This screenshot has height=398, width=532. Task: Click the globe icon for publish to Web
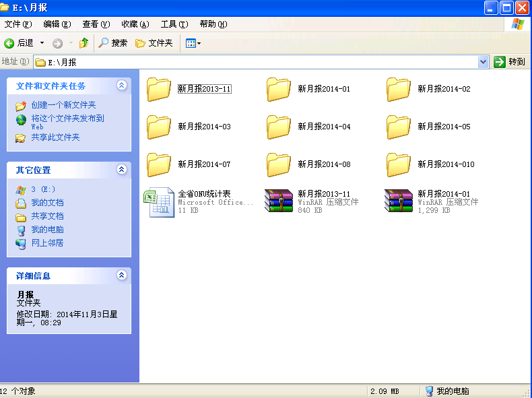21,120
